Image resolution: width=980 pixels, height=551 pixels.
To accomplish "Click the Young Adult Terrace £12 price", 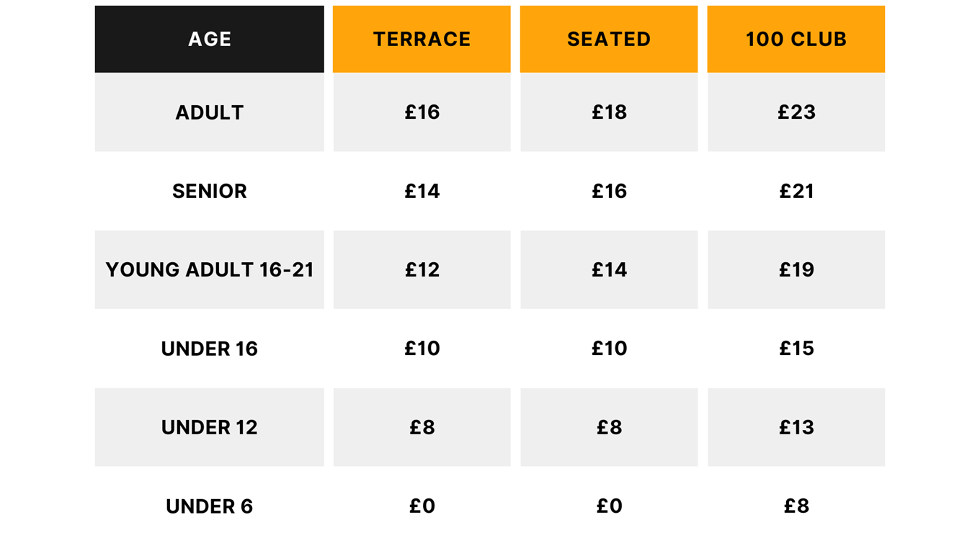I will coord(422,269).
